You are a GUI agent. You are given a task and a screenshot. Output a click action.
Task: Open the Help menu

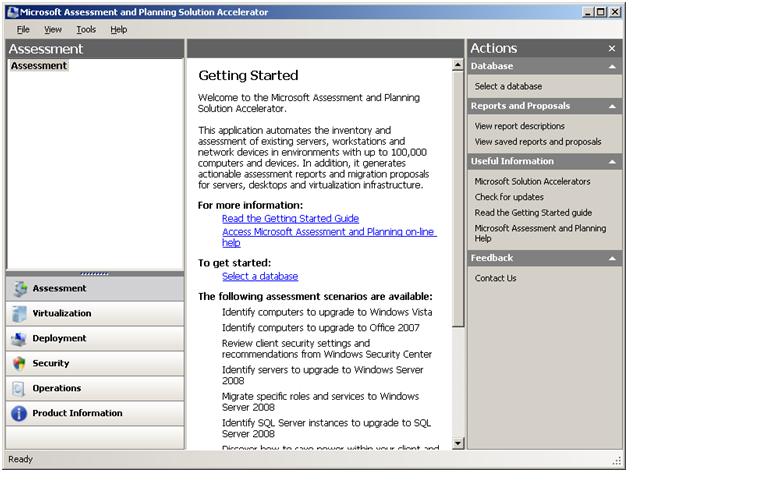click(x=119, y=30)
